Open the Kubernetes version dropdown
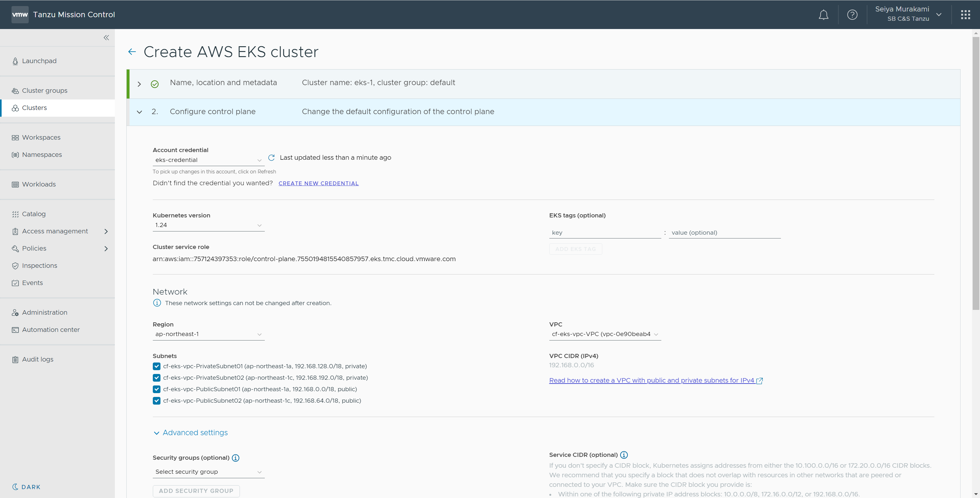This screenshot has width=980, height=498. 208,225
